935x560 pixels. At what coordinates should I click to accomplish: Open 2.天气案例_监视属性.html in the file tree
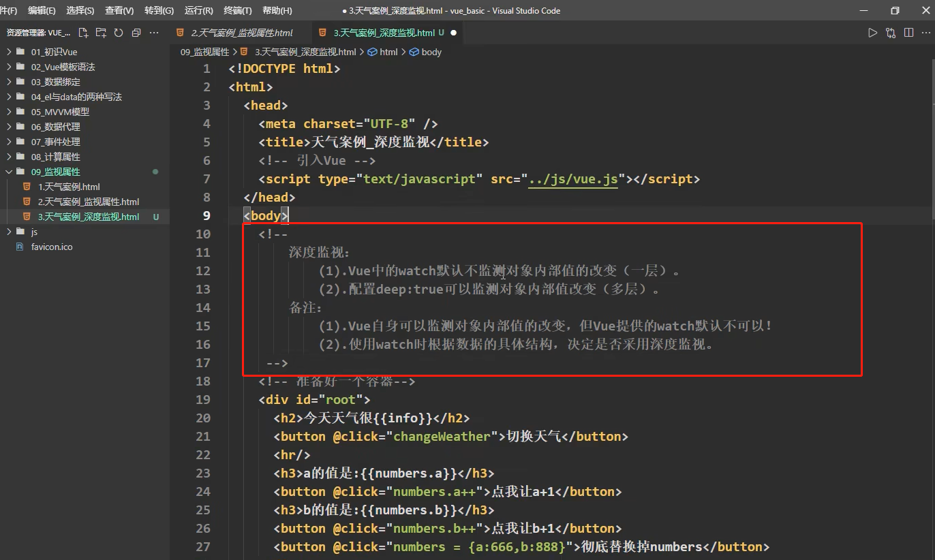click(x=88, y=202)
